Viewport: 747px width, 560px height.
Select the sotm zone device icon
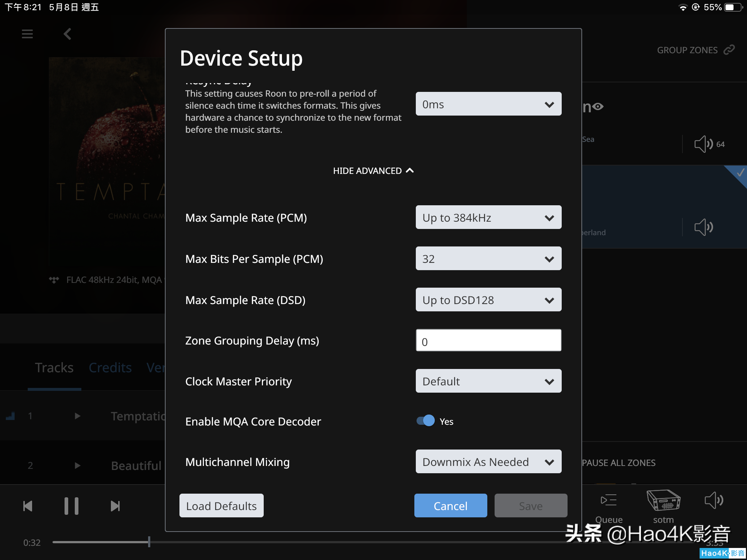tap(663, 501)
